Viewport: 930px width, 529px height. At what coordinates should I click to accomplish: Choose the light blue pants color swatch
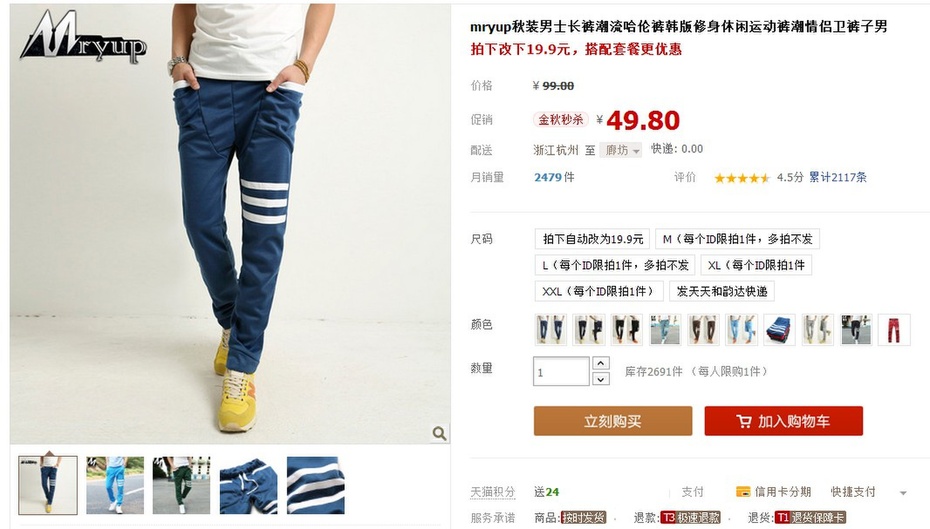point(741,330)
